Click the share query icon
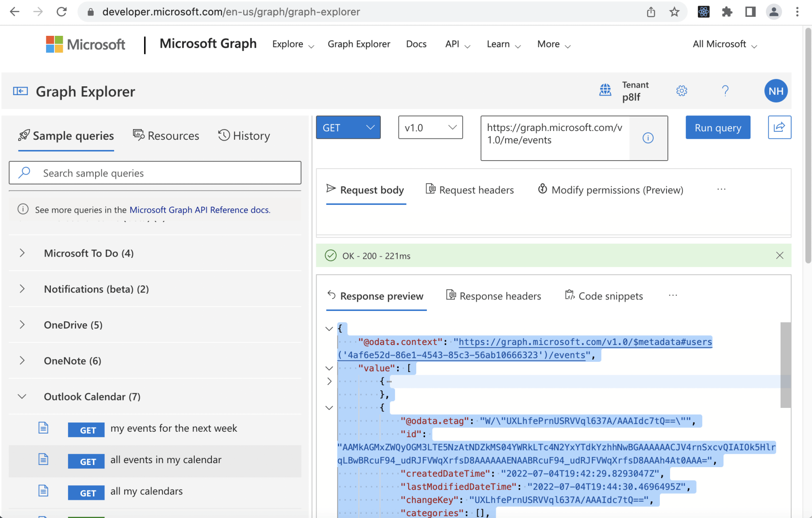Screen dimensions: 812x518 pyautogui.click(x=779, y=127)
